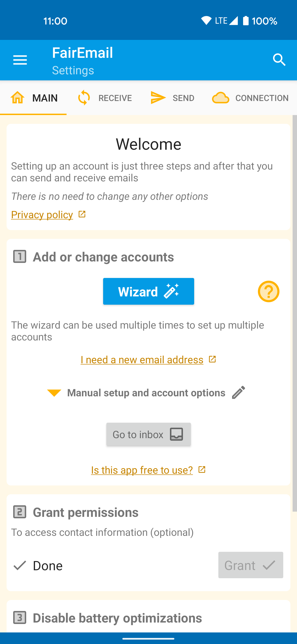The image size is (297, 644).
Task: Click the vertical scrollbar on the right edge
Action: 295,313
